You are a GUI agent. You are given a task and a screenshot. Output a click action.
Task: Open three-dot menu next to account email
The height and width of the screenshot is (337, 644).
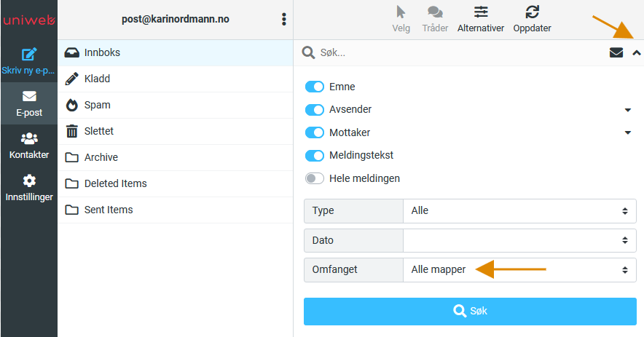pyautogui.click(x=284, y=20)
